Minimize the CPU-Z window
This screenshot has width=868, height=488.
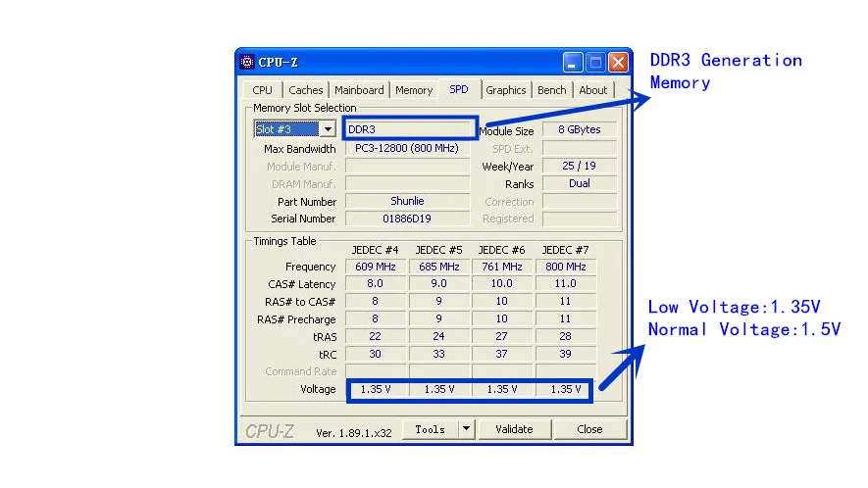pyautogui.click(x=573, y=62)
